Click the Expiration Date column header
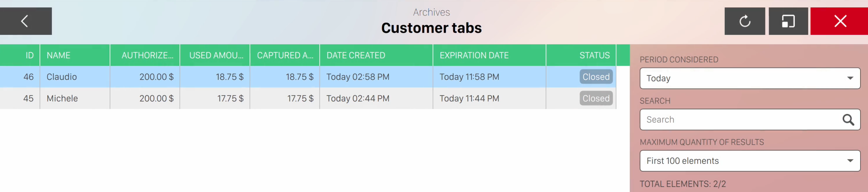This screenshot has height=192, width=868. coord(474,55)
